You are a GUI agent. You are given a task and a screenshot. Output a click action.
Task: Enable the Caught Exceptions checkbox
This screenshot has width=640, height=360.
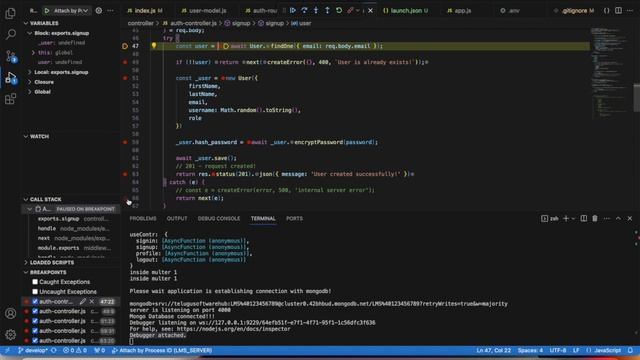coord(35,282)
